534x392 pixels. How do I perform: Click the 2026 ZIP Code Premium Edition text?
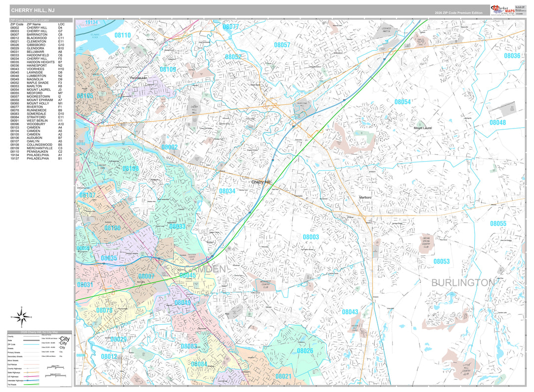click(x=458, y=13)
